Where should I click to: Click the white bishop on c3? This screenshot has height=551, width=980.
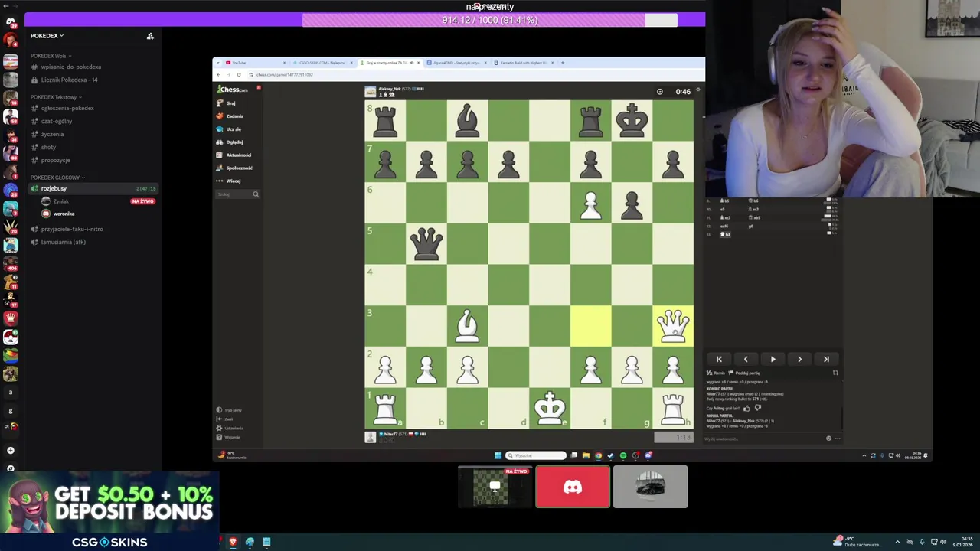(x=467, y=325)
